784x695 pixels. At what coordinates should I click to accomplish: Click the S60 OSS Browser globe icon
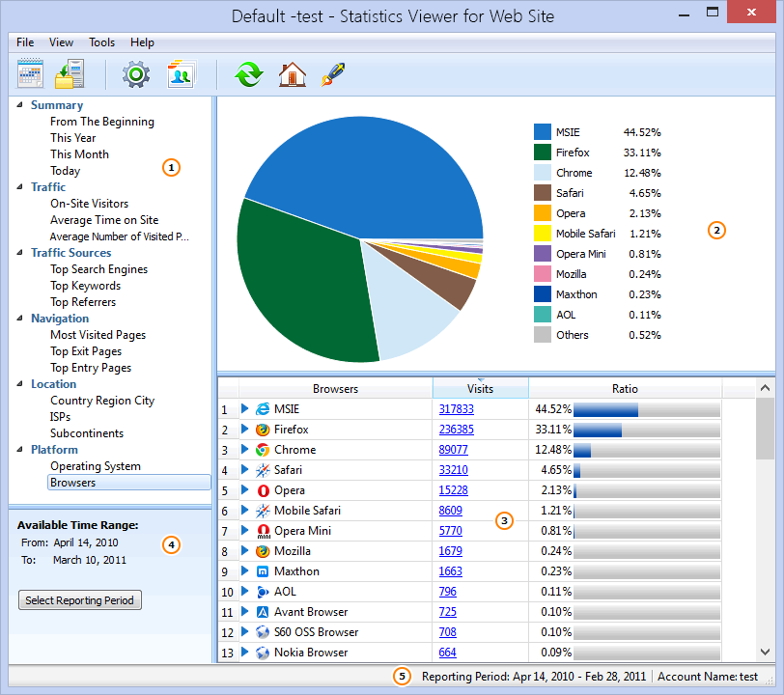click(263, 632)
